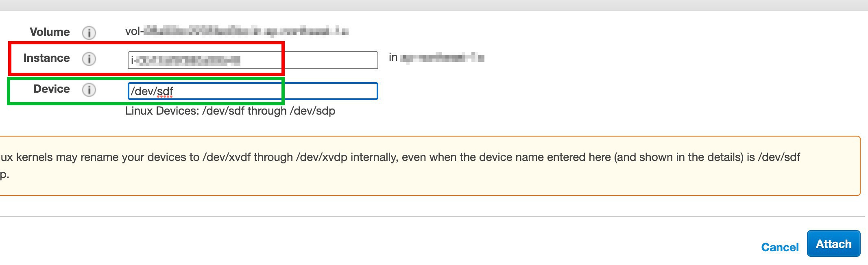Click the info icon next to Volume

click(89, 33)
